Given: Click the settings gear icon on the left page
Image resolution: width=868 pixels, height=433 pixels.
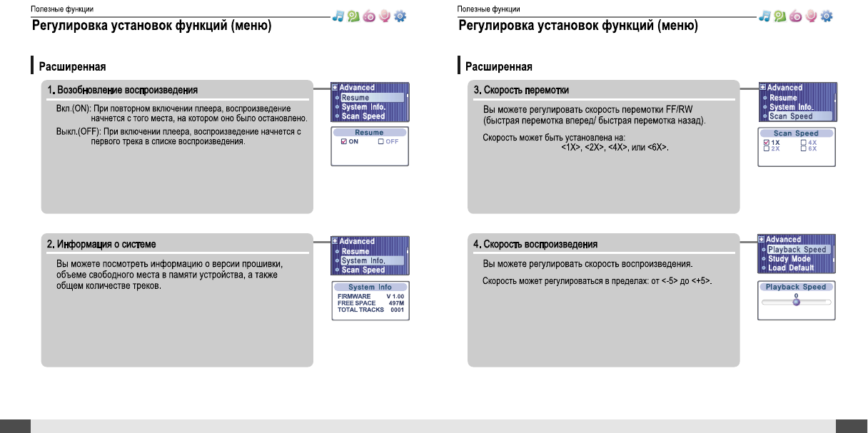Looking at the screenshot, I should [400, 16].
